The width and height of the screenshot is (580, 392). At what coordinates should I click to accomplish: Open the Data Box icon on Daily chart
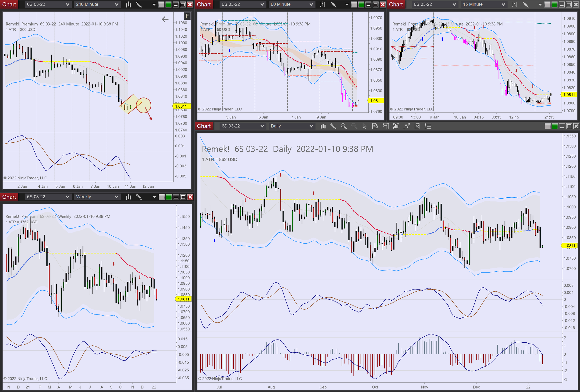tap(375, 126)
